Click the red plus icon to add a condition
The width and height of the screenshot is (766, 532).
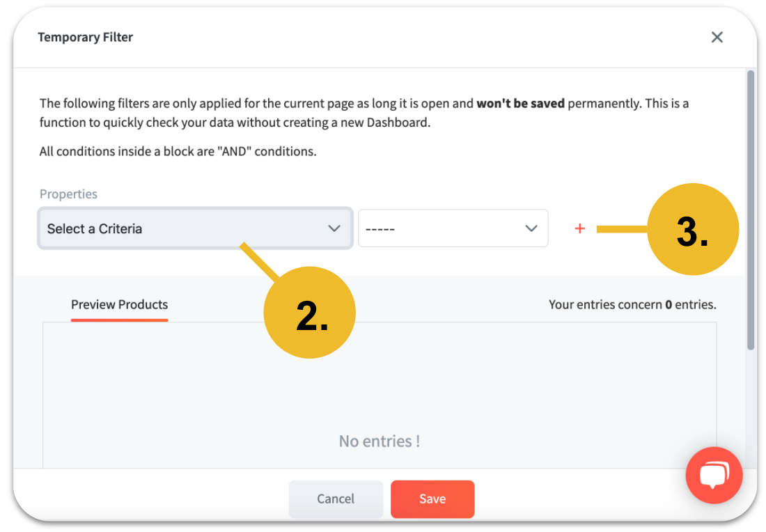coord(579,228)
